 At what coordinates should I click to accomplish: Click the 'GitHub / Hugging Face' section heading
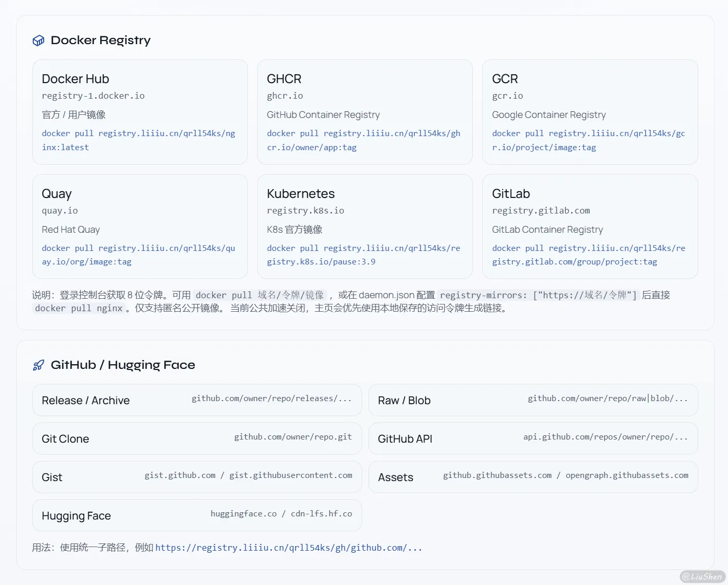tap(123, 365)
